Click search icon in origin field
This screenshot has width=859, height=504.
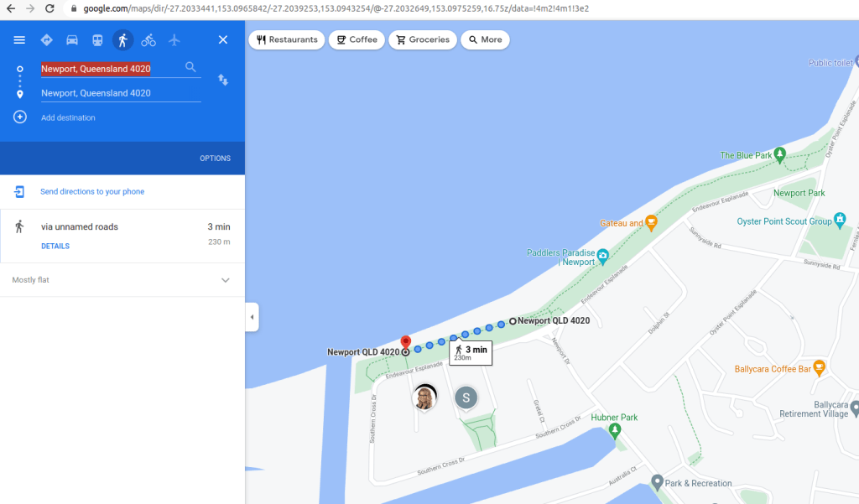191,68
